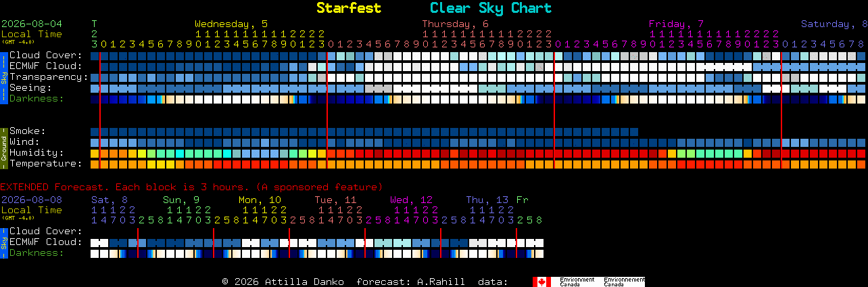Click the Clear Sky Chart heading

point(491,8)
